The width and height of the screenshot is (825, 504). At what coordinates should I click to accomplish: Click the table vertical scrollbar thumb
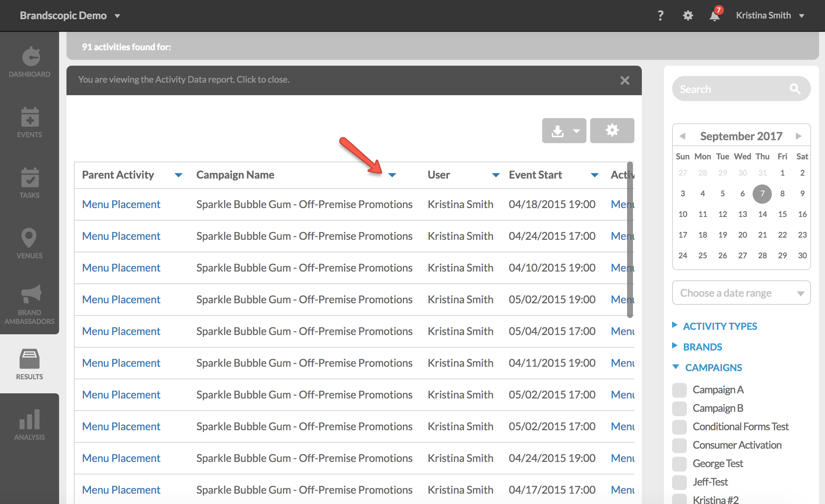click(630, 240)
